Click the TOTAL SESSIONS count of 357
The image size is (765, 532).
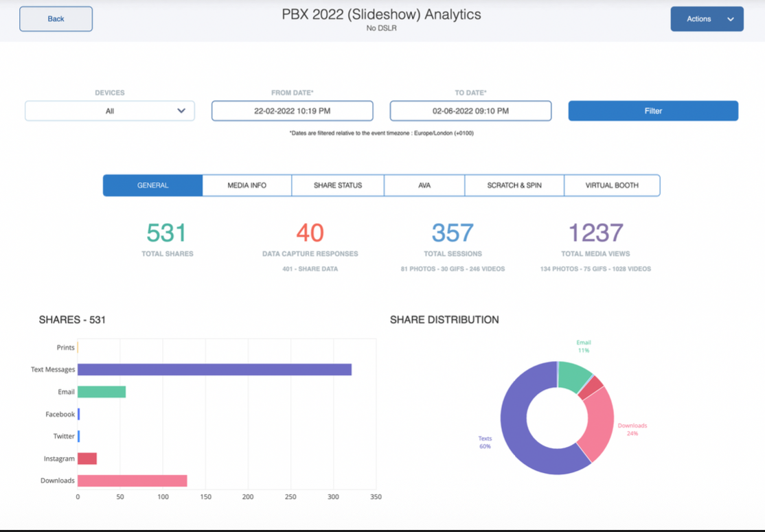click(x=453, y=233)
